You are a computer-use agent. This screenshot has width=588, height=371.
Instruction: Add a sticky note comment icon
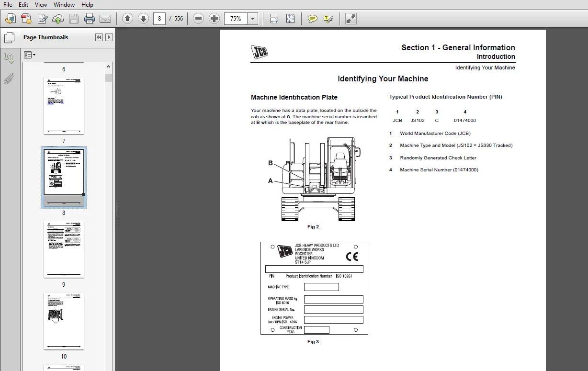[312, 19]
